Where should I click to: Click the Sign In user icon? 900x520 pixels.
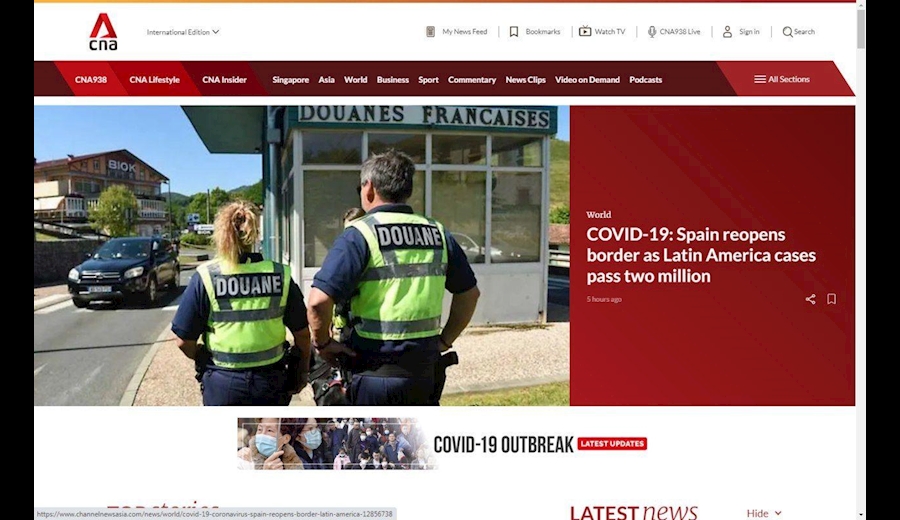click(x=727, y=32)
